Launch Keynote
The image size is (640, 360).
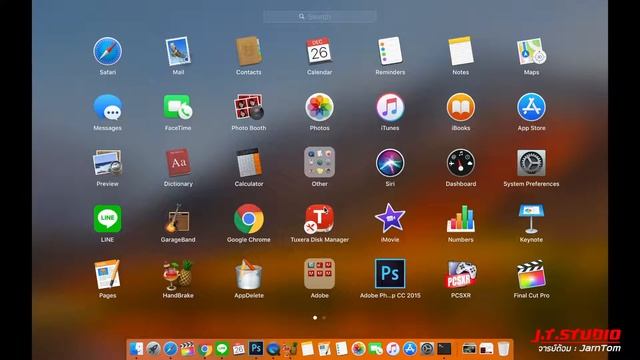click(531, 219)
